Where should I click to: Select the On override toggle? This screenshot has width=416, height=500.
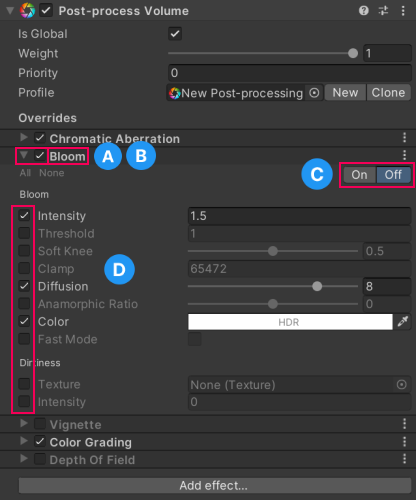pos(359,175)
